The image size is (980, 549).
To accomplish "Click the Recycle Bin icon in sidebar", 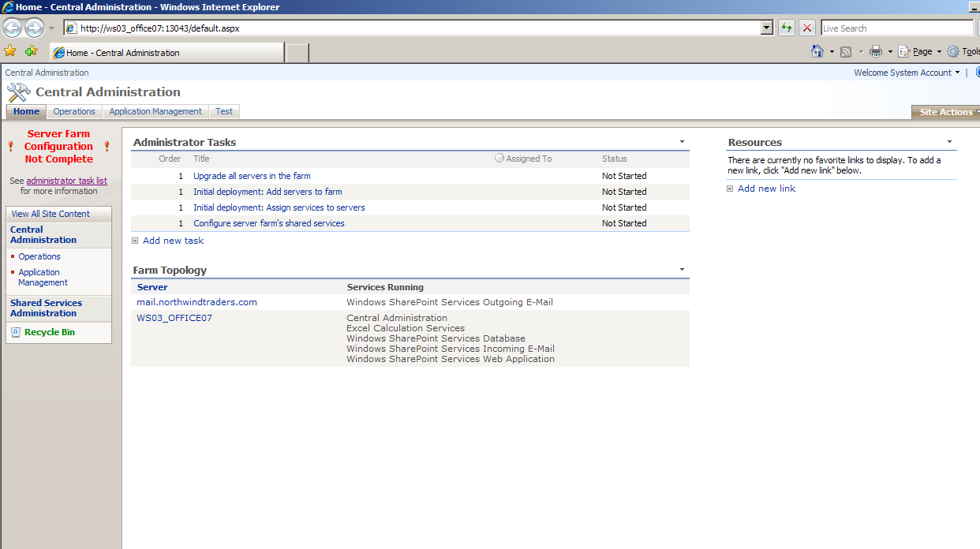I will [x=16, y=332].
